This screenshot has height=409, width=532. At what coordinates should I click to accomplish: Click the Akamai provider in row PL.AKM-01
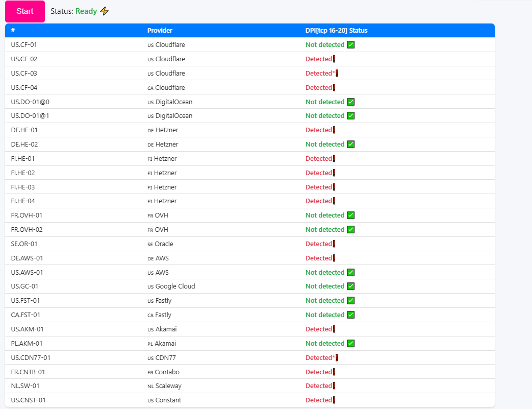pos(162,344)
